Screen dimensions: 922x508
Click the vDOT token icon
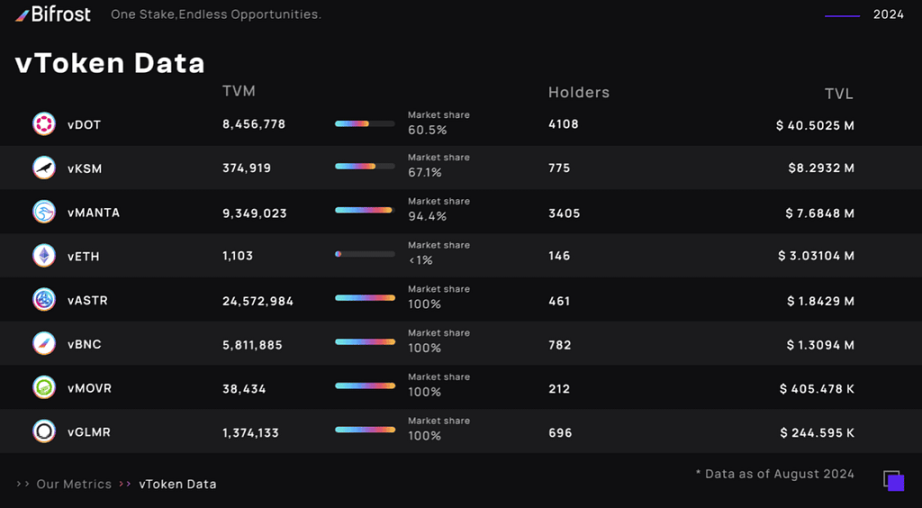pyautogui.click(x=44, y=124)
